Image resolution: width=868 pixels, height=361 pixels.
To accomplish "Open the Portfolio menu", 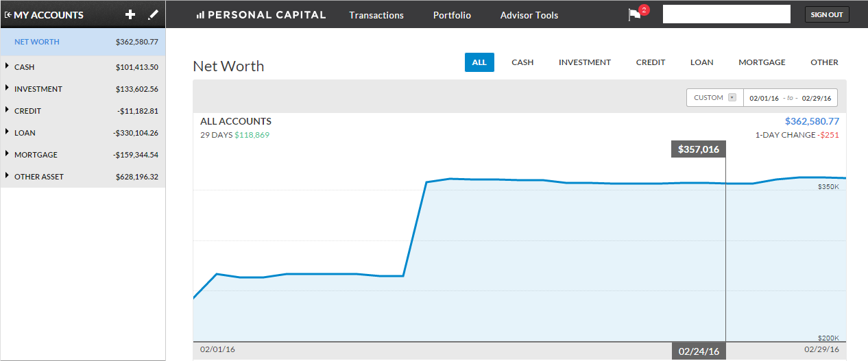I will tap(452, 15).
